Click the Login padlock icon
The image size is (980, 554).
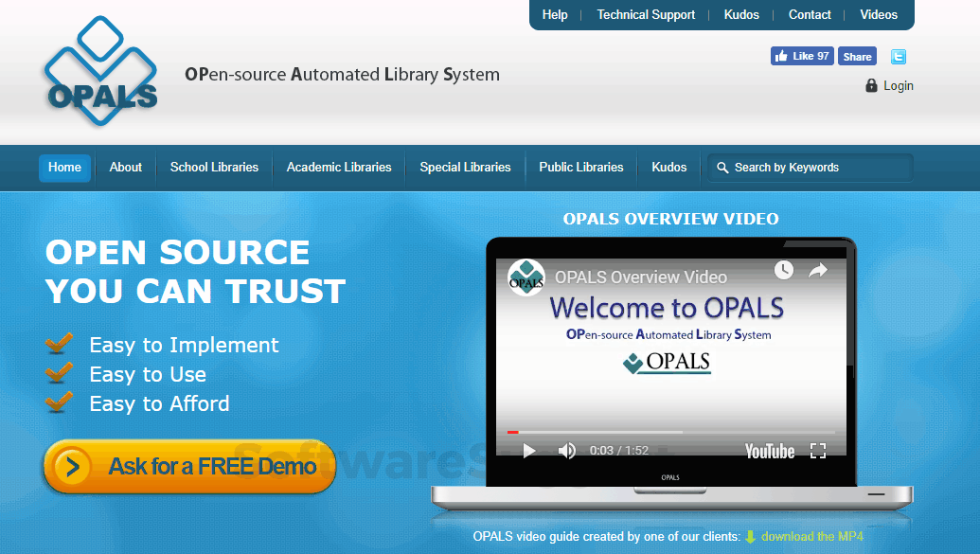[871, 85]
